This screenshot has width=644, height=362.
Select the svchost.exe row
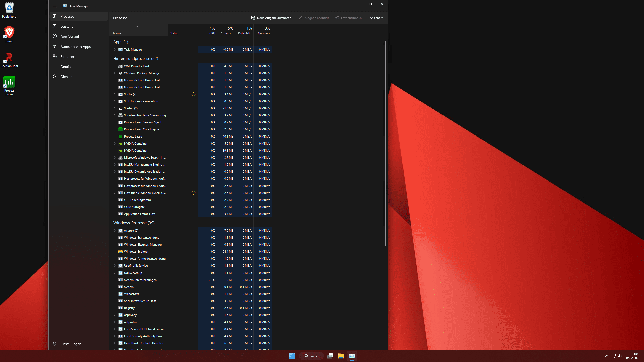coord(191,294)
